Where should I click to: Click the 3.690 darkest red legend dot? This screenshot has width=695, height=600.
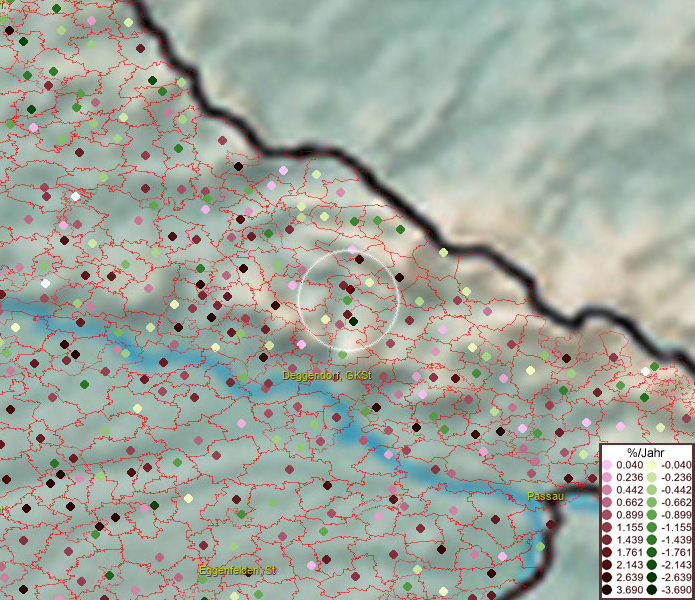tap(607, 591)
